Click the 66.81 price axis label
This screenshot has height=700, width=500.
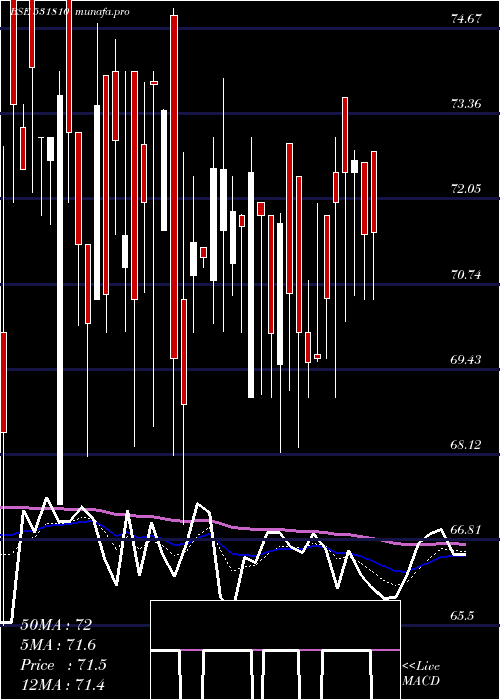(465, 530)
